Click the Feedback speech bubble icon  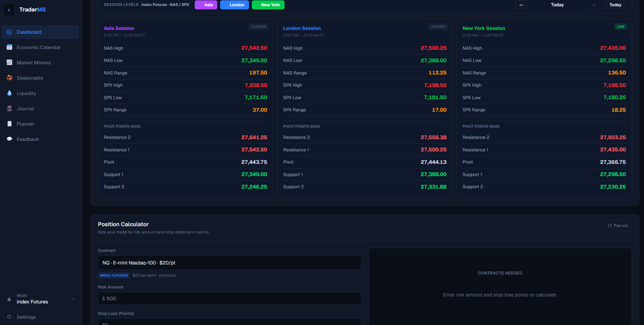[9, 139]
